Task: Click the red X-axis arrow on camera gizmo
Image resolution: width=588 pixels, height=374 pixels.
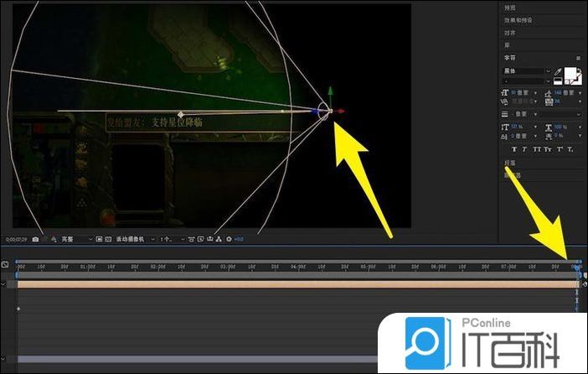Action: [x=341, y=112]
